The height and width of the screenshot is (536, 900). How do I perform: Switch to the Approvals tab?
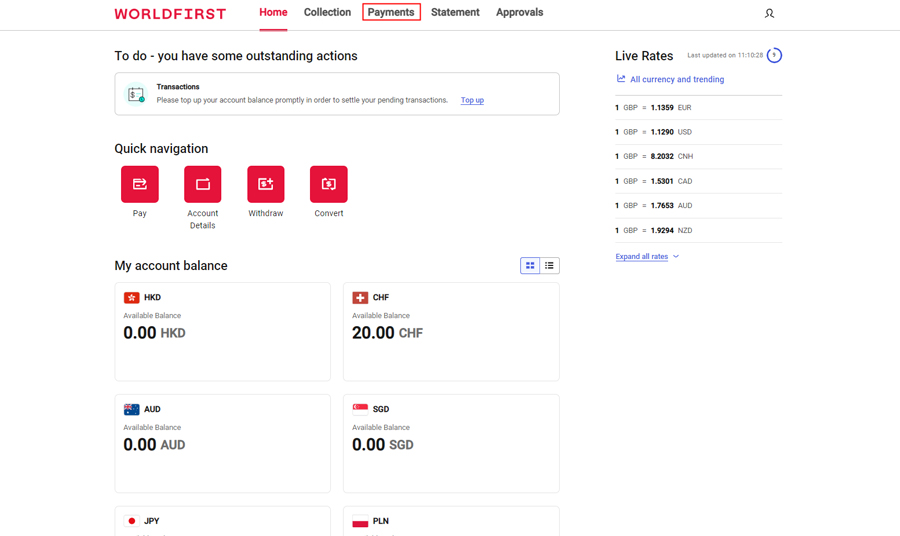519,12
